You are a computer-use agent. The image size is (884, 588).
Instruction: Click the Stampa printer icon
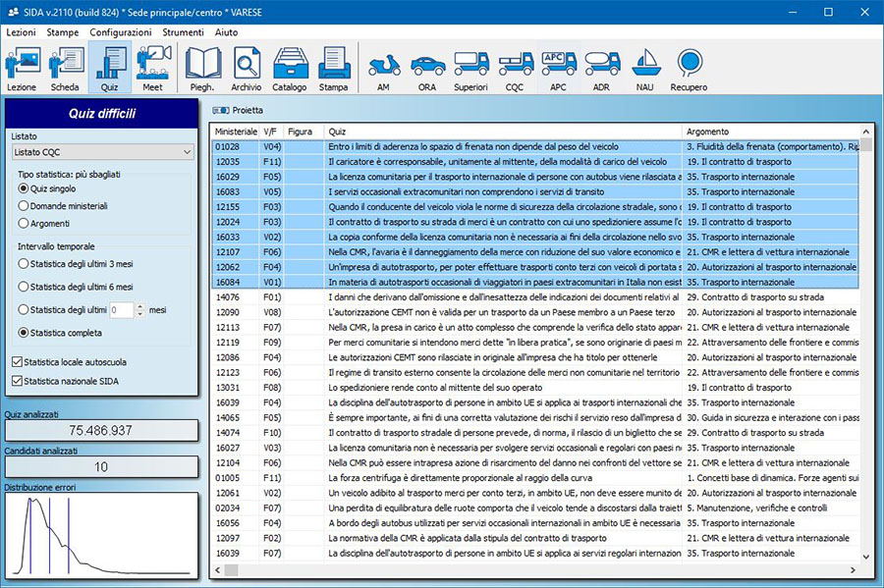(333, 69)
